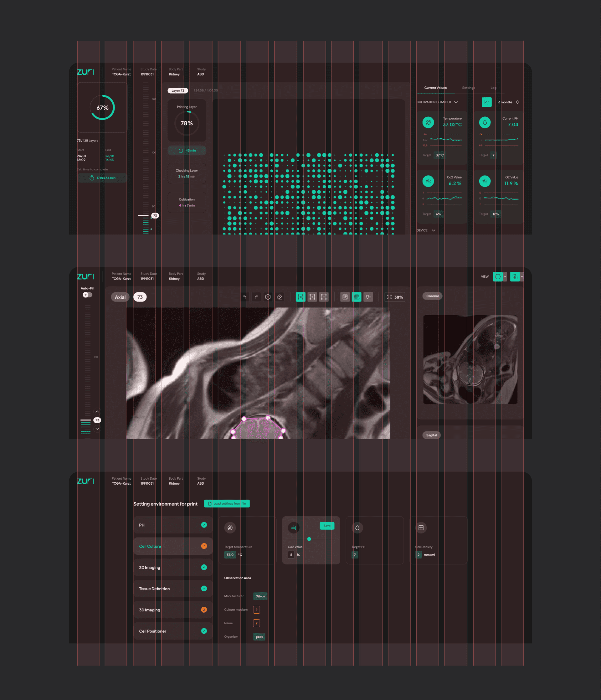Click the redo arrow icon

(x=256, y=297)
